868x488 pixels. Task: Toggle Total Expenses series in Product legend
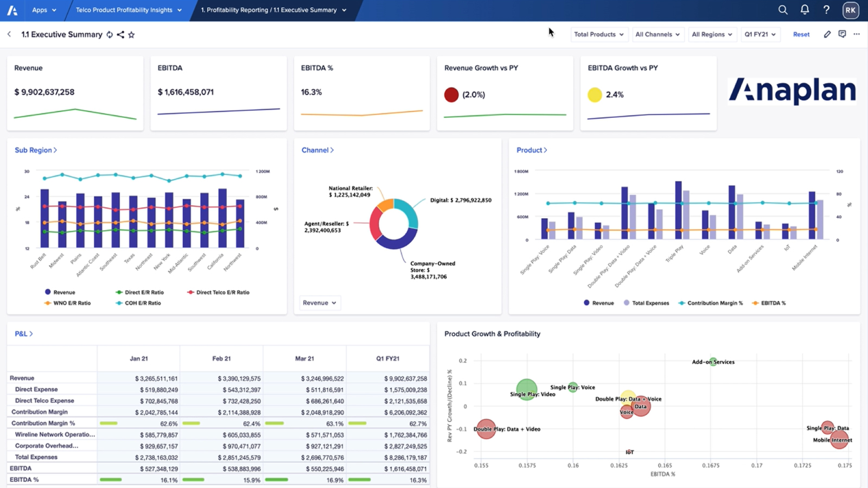pos(646,303)
